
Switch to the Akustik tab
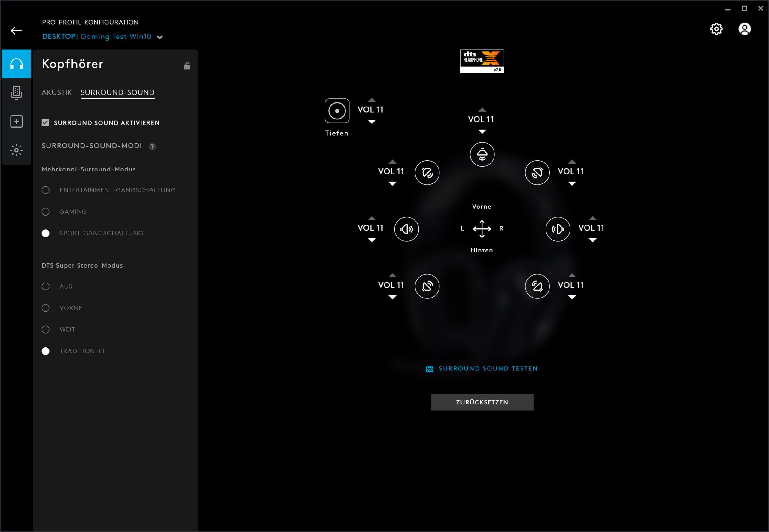pos(57,92)
